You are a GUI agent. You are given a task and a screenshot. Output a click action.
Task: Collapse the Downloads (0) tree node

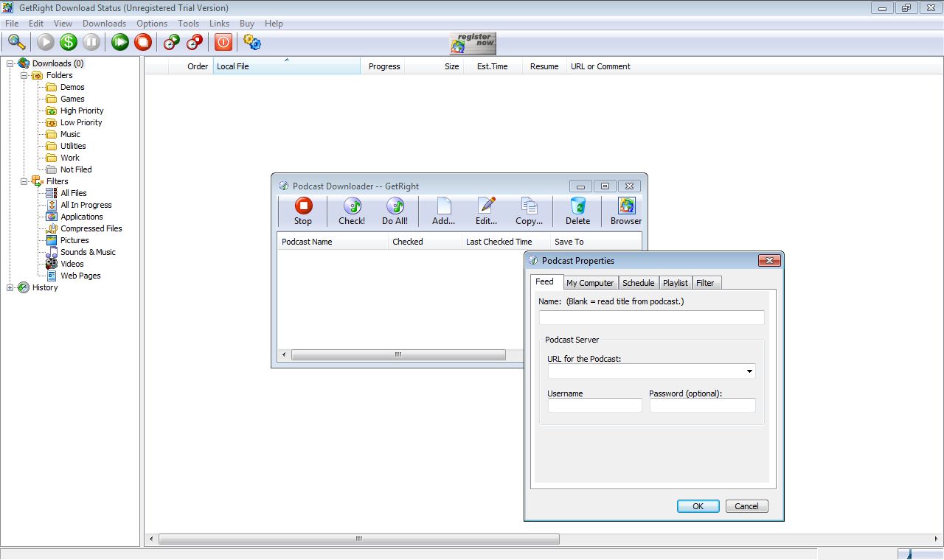10,63
